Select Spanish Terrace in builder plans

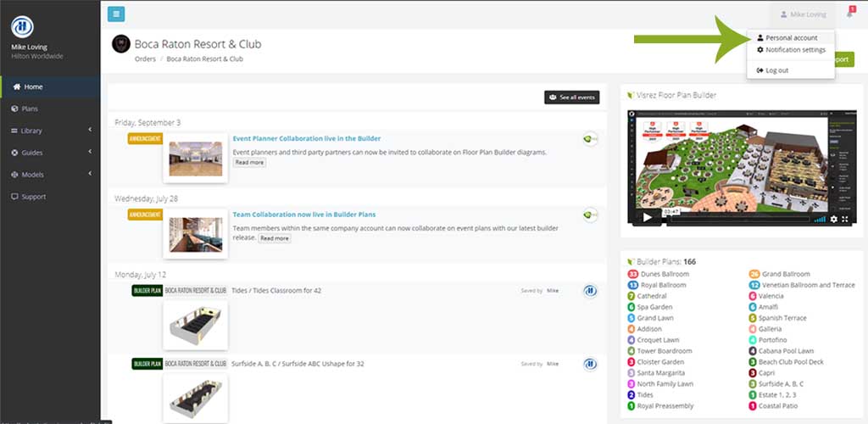(x=782, y=318)
